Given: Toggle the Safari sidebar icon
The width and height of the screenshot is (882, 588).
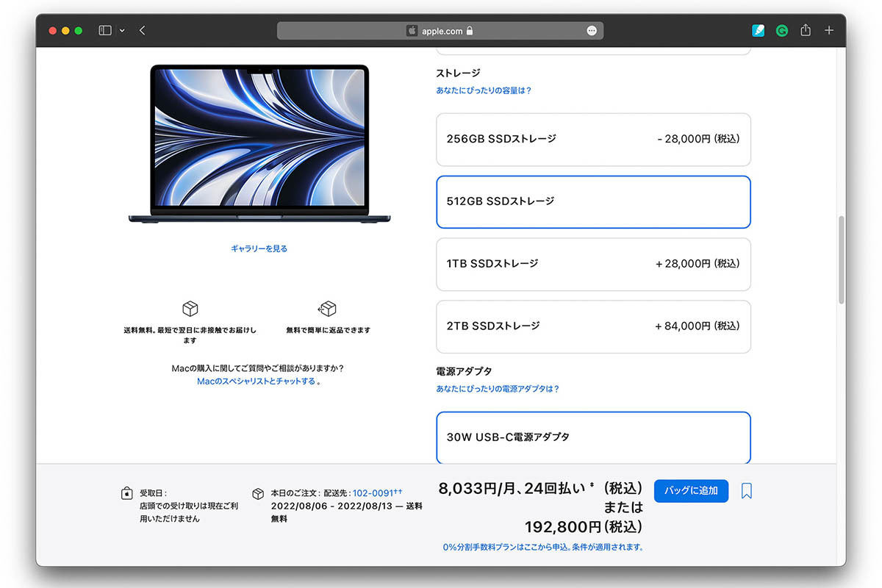Looking at the screenshot, I should [x=105, y=31].
